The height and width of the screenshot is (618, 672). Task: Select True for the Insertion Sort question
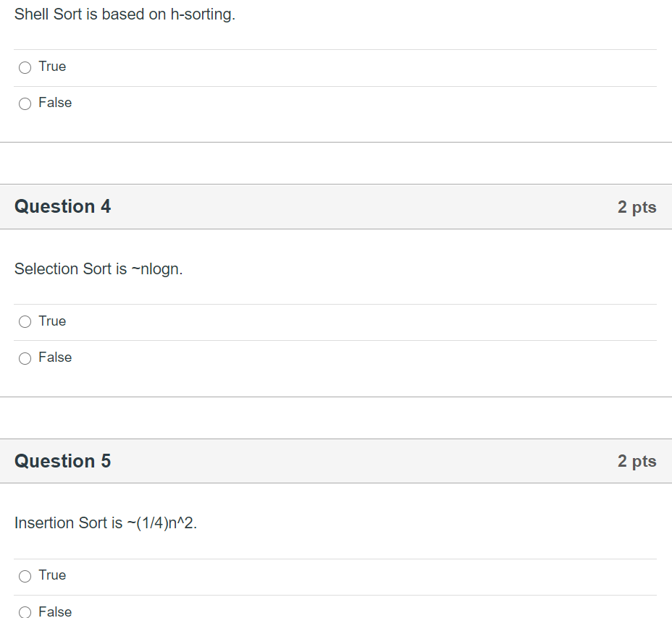24,575
